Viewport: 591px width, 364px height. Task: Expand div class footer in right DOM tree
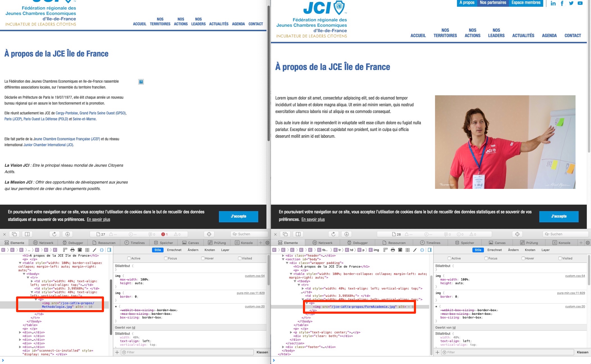(x=283, y=347)
